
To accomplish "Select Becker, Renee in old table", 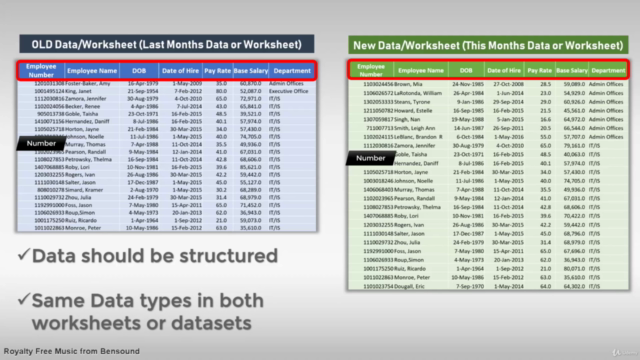I will click(82, 106).
